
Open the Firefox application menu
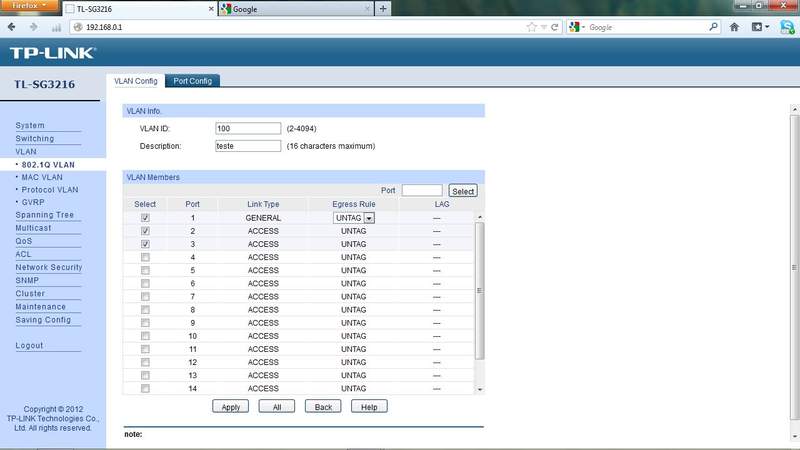(30, 6)
